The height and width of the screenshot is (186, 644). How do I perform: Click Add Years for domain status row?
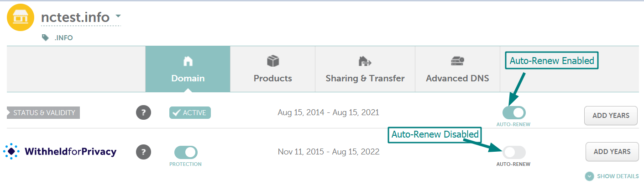click(x=611, y=116)
